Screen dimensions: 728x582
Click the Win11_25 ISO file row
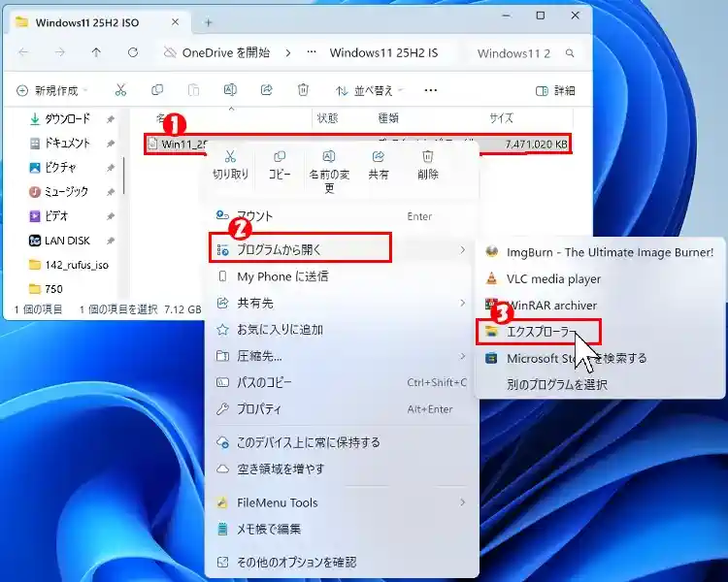click(358, 145)
